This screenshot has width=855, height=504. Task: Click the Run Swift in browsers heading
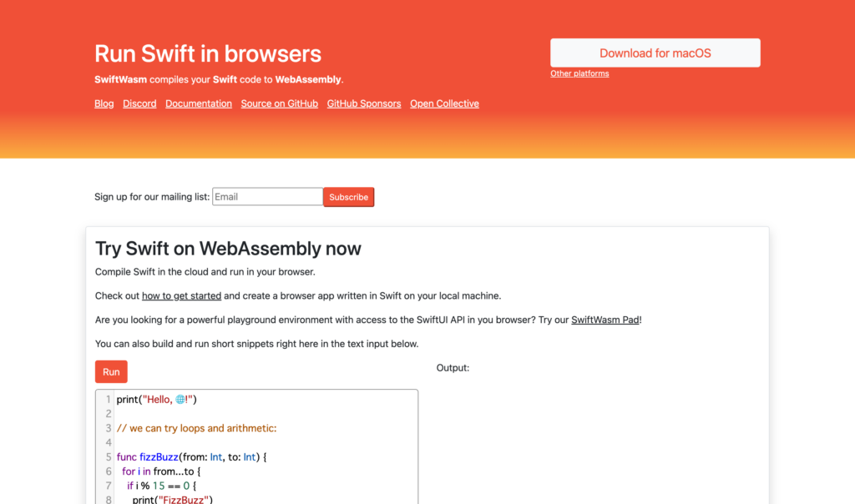(208, 53)
